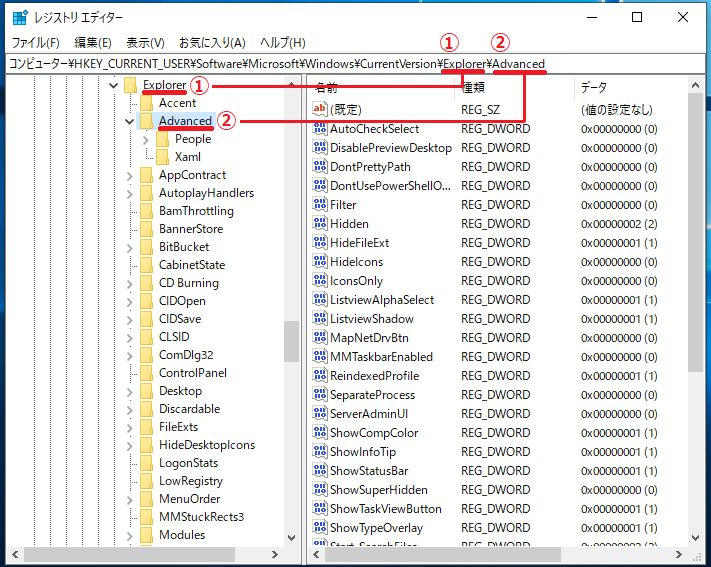The height and width of the screenshot is (567, 711).
Task: Select the MMStuckRects3 key
Action: point(201,517)
